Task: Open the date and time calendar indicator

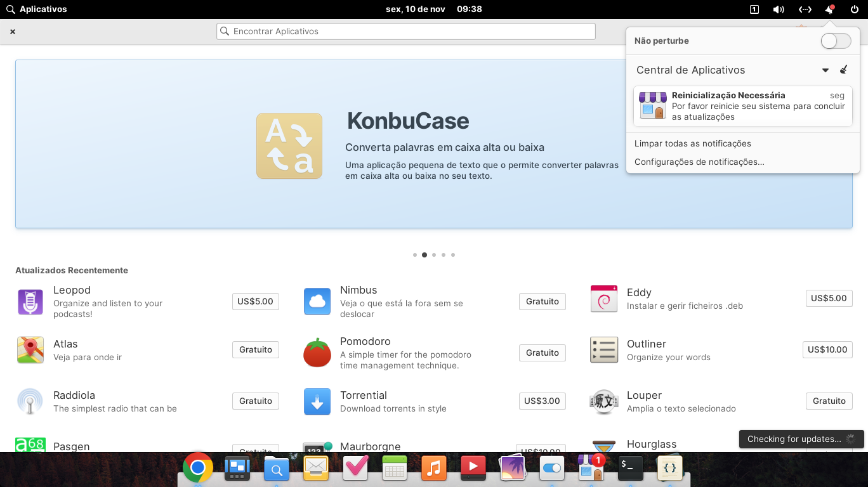Action: [433, 9]
